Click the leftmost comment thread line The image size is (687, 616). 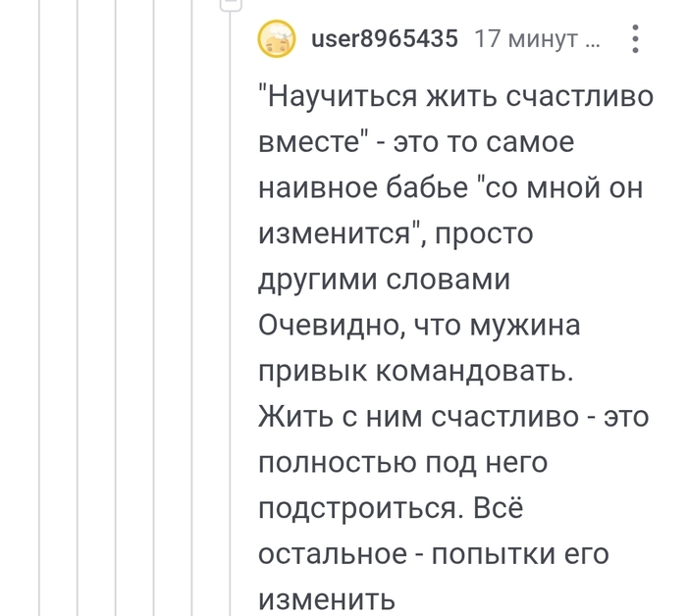coord(39,314)
